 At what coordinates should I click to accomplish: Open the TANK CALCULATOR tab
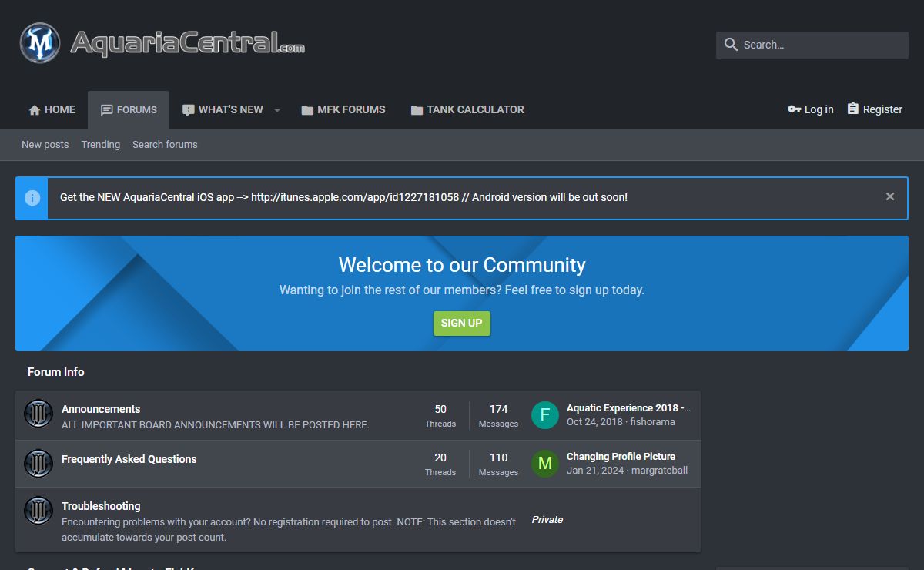(467, 109)
